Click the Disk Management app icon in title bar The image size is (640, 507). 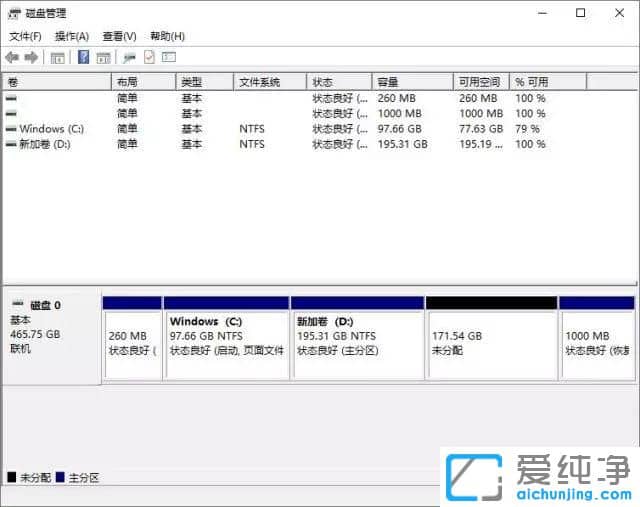(13, 13)
